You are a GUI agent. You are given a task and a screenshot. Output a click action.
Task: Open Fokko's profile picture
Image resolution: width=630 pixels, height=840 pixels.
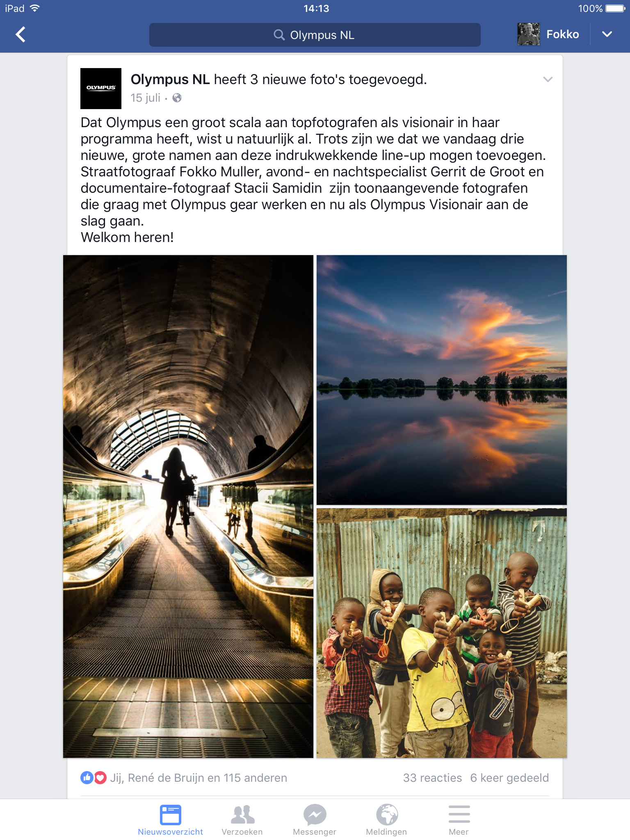pos(528,34)
